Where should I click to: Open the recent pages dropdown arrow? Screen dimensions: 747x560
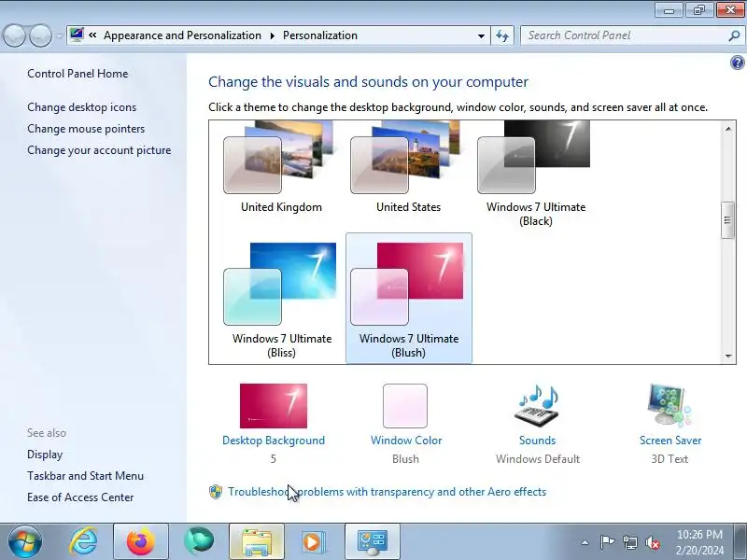[59, 36]
